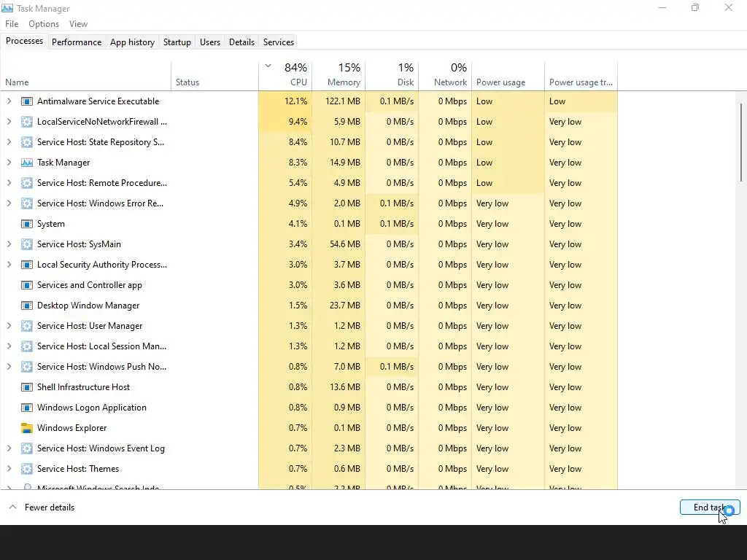Sort by the Status column header
The height and width of the screenshot is (560, 747).
click(x=215, y=75)
